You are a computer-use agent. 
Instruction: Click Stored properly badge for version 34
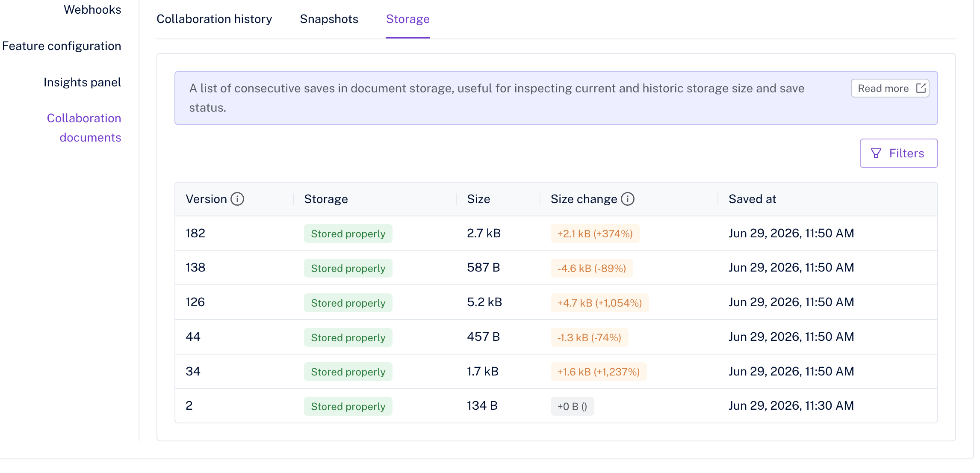point(348,372)
